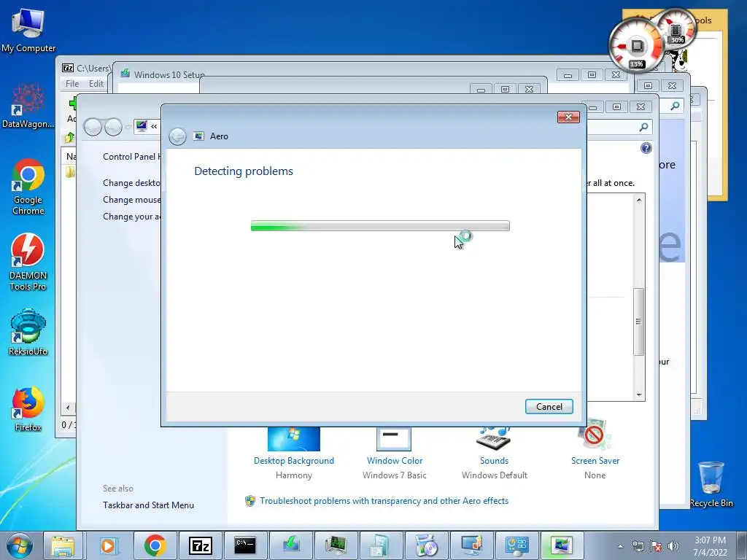Click Personalization window forward button
This screenshot has width=747, height=560.
click(x=113, y=127)
